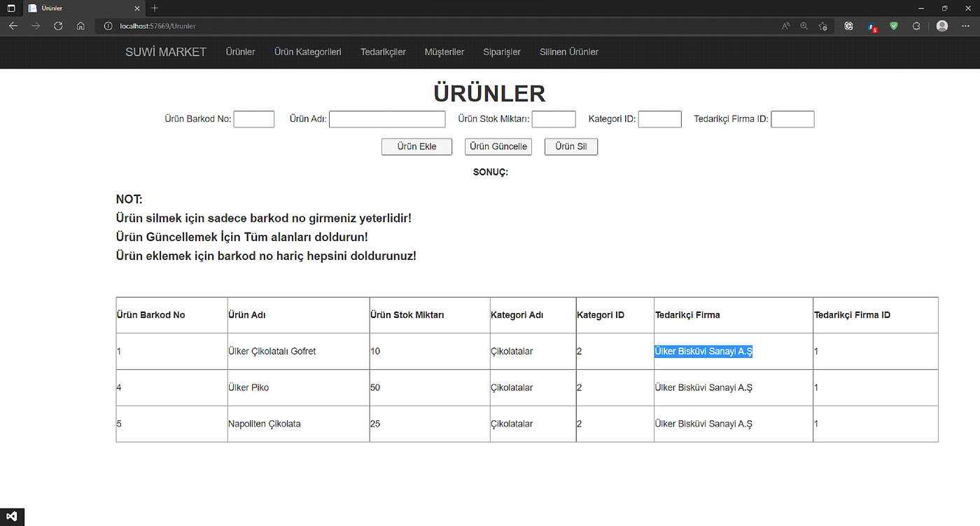Open the site information icon beside the URL
The width and height of the screenshot is (980, 526).
108,26
